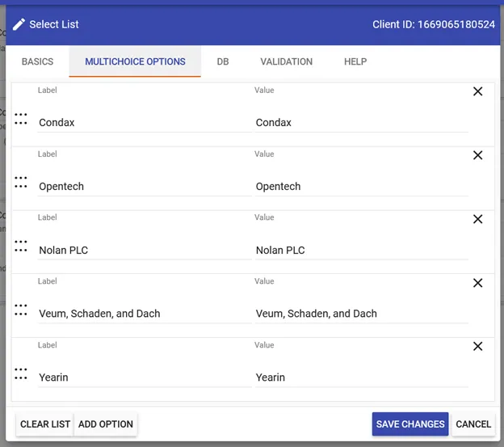Remove the Condax option with X icon
This screenshot has height=447, width=504.
coord(477,91)
